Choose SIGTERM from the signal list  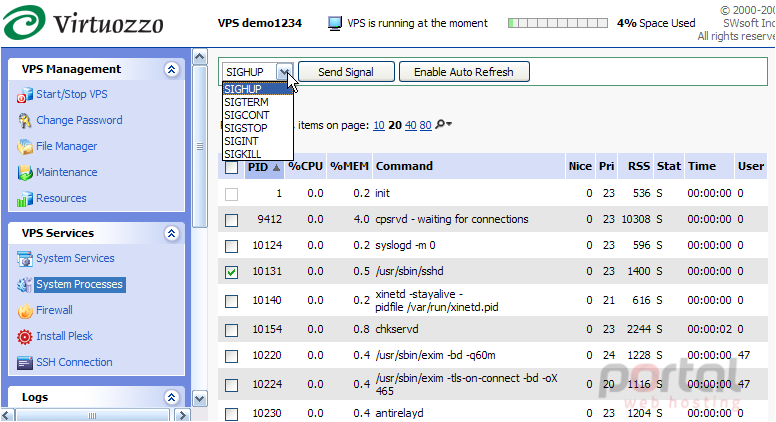257,102
